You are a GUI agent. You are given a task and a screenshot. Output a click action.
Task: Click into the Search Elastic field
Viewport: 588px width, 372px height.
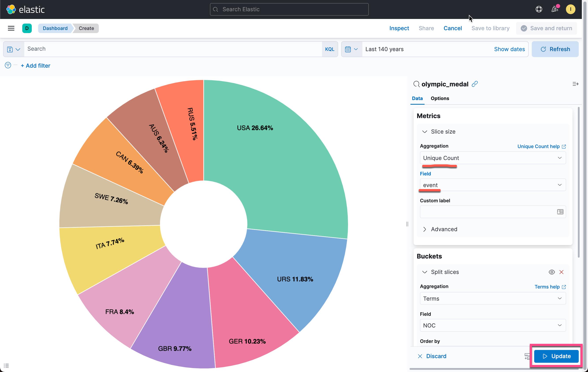(x=289, y=9)
